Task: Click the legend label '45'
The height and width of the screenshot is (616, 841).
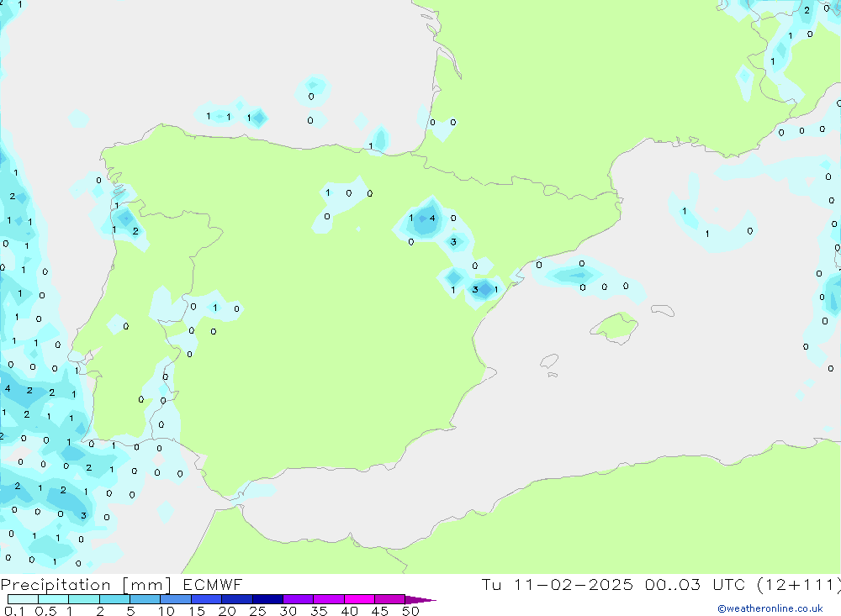Action: click(380, 611)
